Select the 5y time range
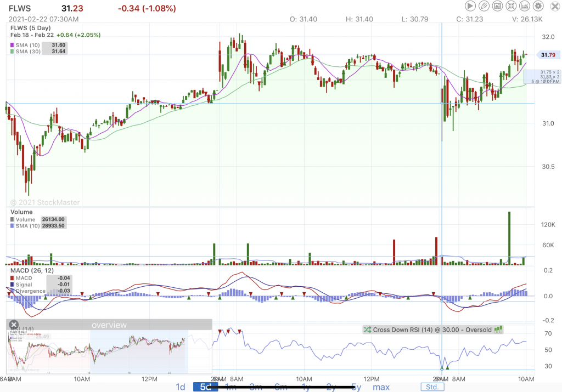Screen dimensions: 562x392 click(x=356, y=387)
